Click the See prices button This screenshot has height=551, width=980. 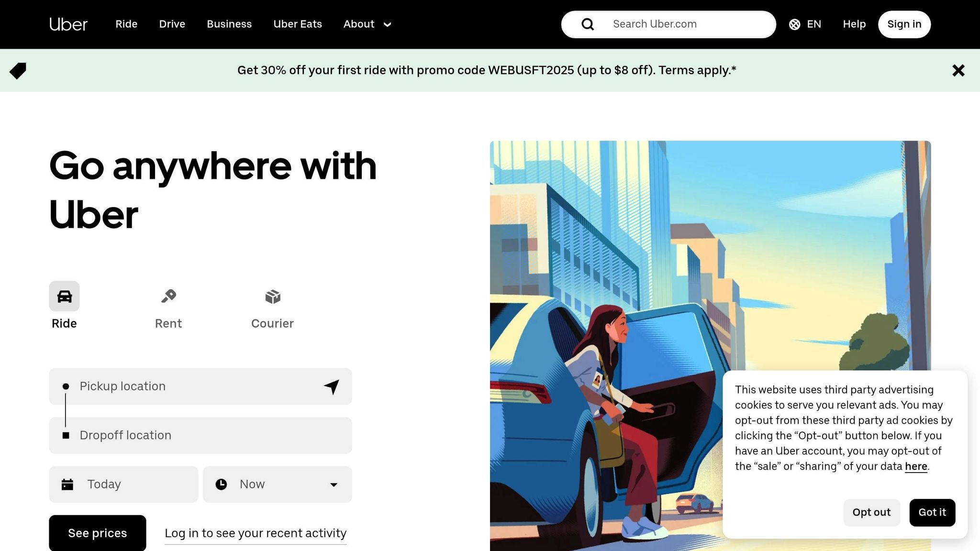(x=98, y=533)
